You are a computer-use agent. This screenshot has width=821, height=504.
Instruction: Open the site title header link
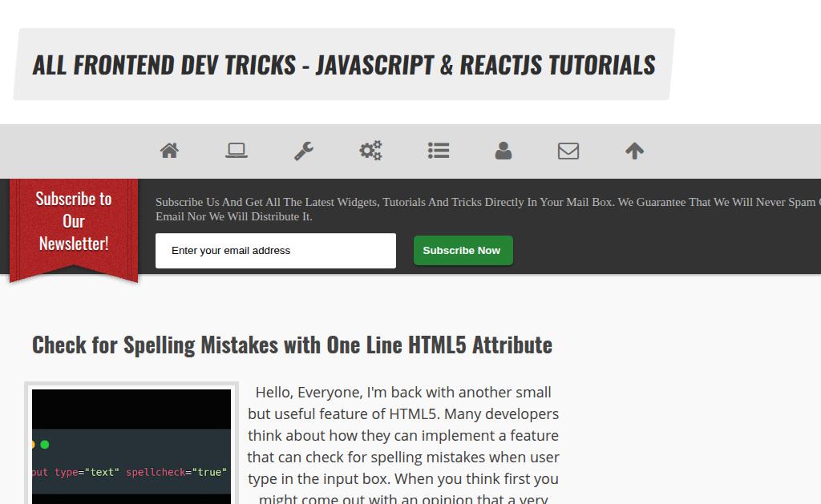[x=344, y=65]
